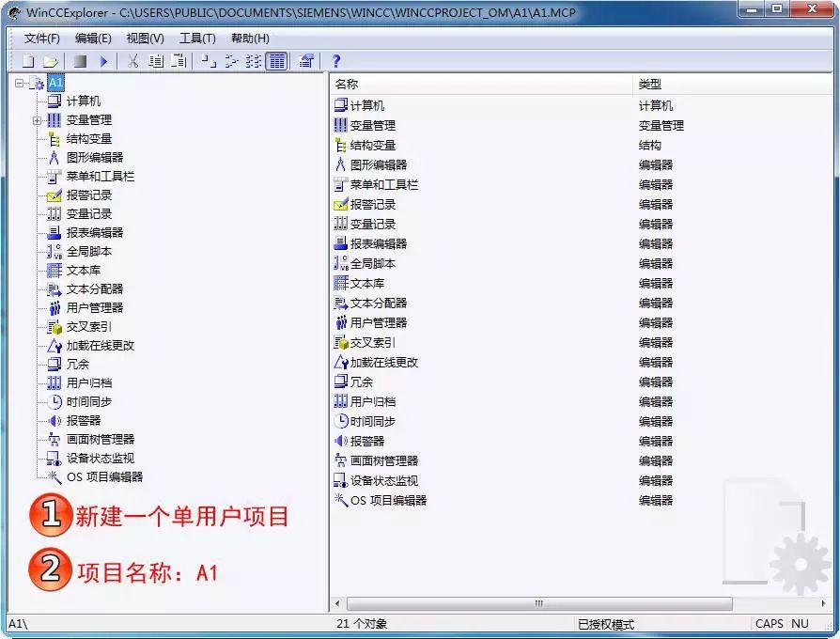Screen dimensions: 840x639
Task: Click the horizontal scrollbar thumb
Action: (539, 603)
